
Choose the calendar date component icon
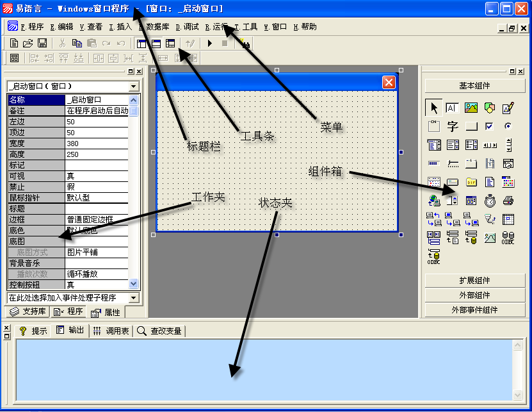pos(433,182)
